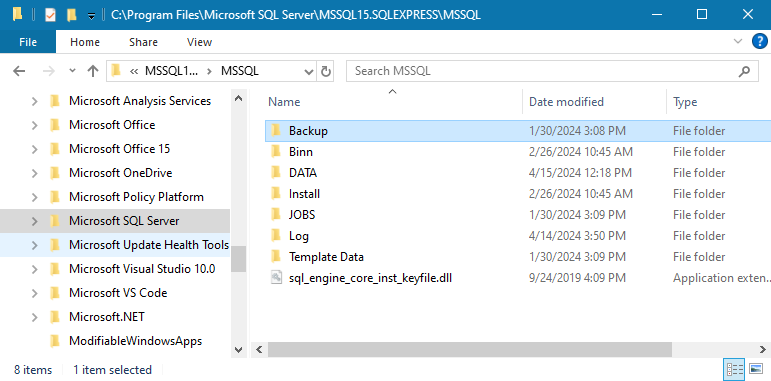This screenshot has height=381, width=771.
Task: Expand the Microsoft Office tree node
Action: [34, 125]
